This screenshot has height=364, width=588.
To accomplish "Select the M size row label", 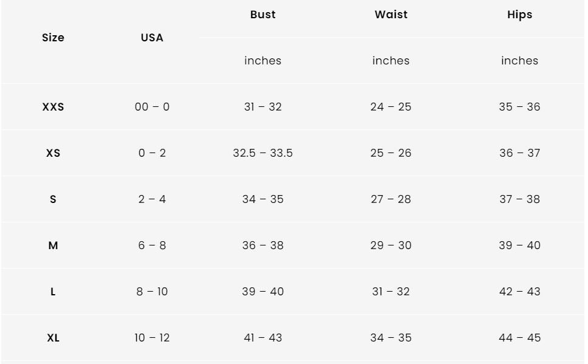I will coord(53,246).
